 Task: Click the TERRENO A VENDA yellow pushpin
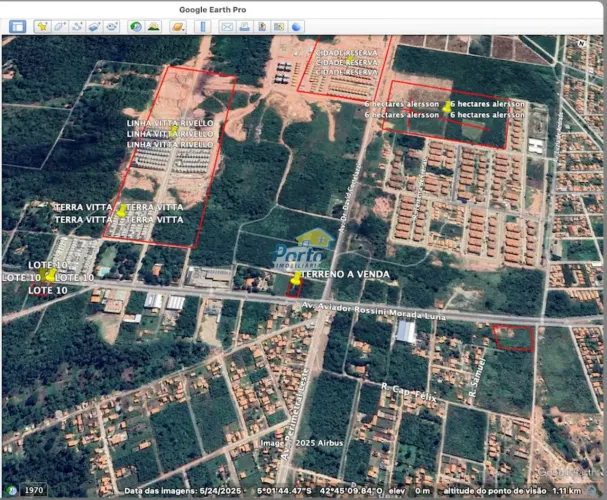(x=296, y=279)
